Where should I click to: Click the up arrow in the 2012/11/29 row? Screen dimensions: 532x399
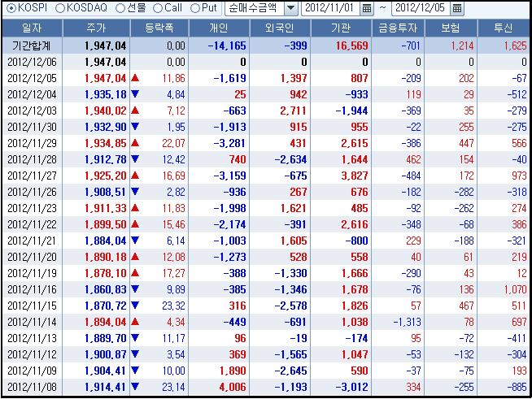pos(135,143)
